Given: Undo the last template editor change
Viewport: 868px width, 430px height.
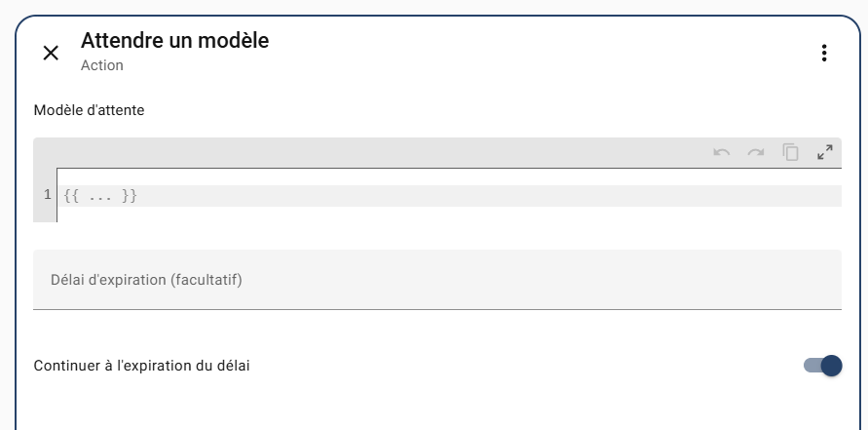Looking at the screenshot, I should tap(722, 152).
